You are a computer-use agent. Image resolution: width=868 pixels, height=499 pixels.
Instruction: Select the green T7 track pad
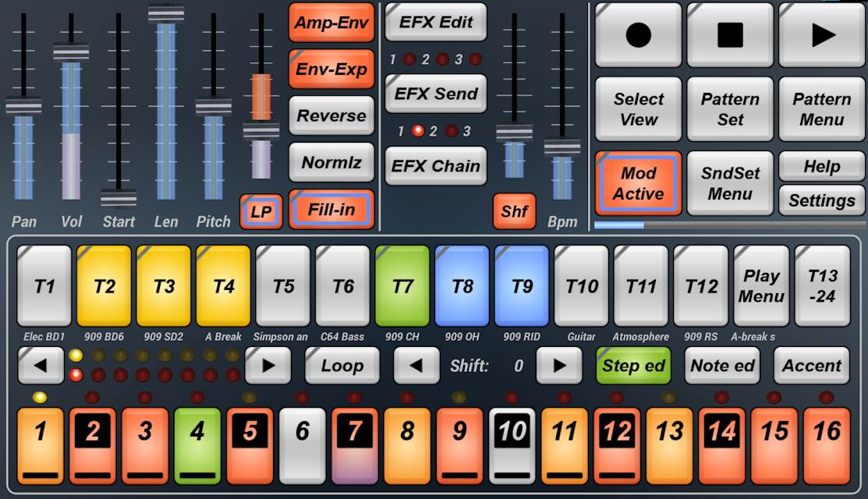point(402,286)
